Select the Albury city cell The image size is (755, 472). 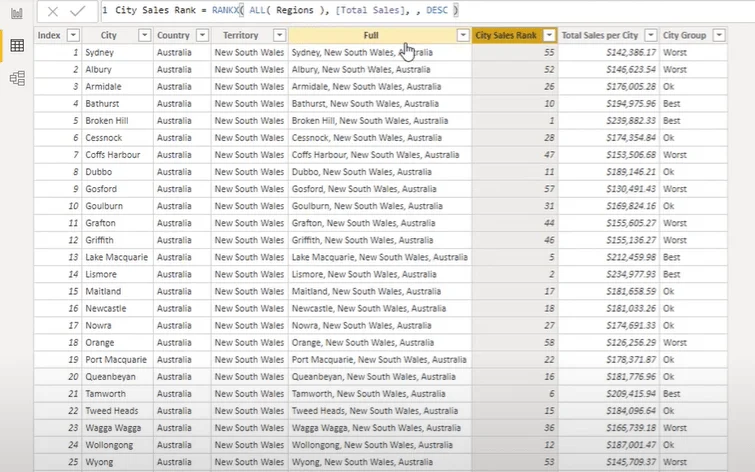(117, 69)
